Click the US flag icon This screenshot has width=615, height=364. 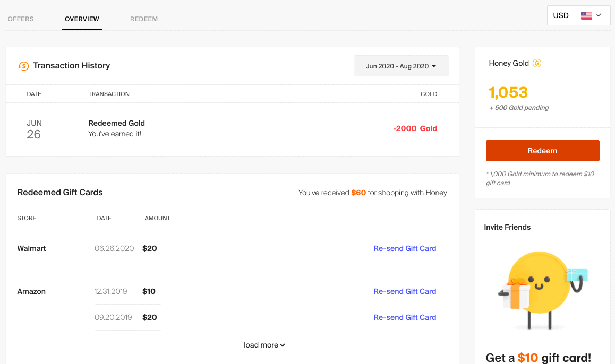tap(586, 15)
